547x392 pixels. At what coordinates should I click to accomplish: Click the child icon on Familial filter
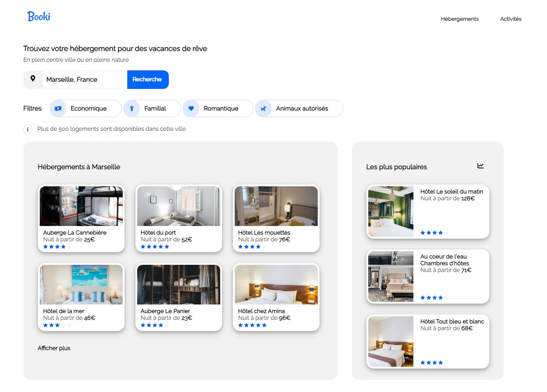132,108
